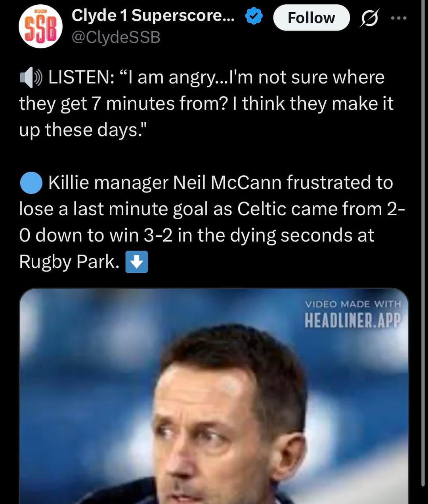Open the SSB profile avatar
Viewport: 428px width, 504px height.
click(x=40, y=27)
